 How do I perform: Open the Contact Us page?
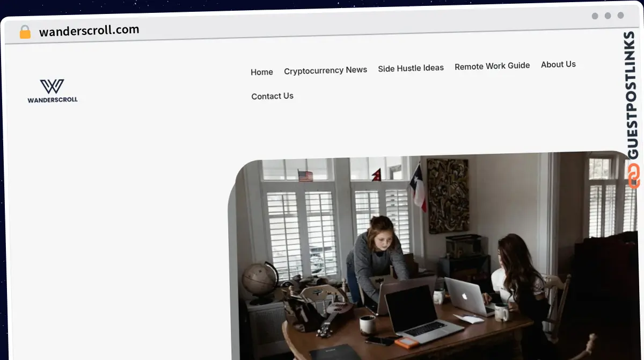tap(272, 96)
